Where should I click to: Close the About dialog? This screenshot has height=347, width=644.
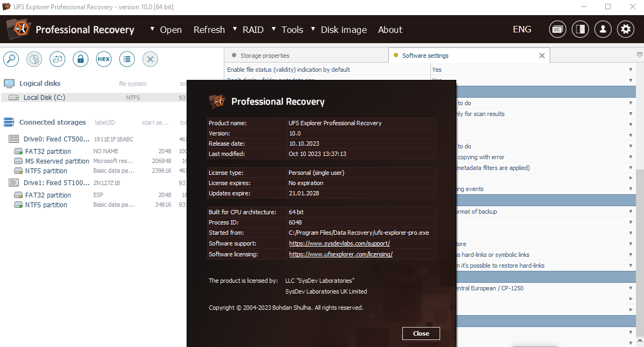pyautogui.click(x=421, y=334)
